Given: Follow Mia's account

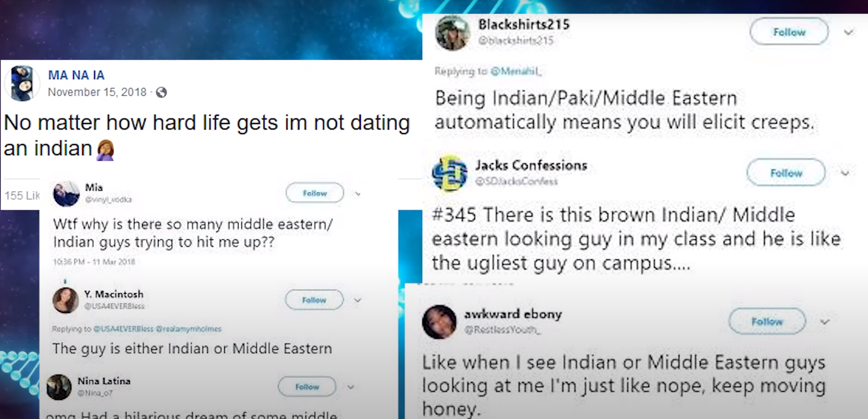Looking at the screenshot, I should pos(315,193).
